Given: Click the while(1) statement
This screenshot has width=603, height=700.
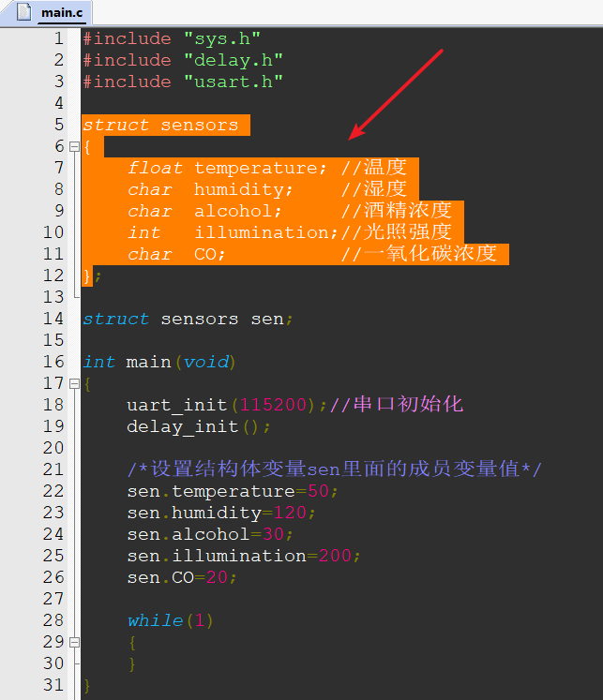Looking at the screenshot, I should (171, 621).
